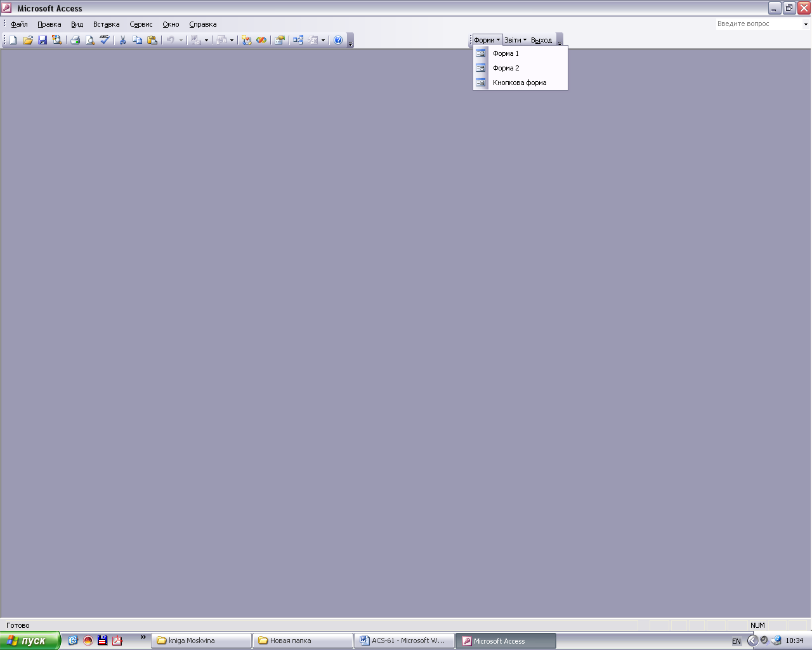The height and width of the screenshot is (650, 812).
Task: Open the Undo dropdown arrow
Action: (181, 40)
